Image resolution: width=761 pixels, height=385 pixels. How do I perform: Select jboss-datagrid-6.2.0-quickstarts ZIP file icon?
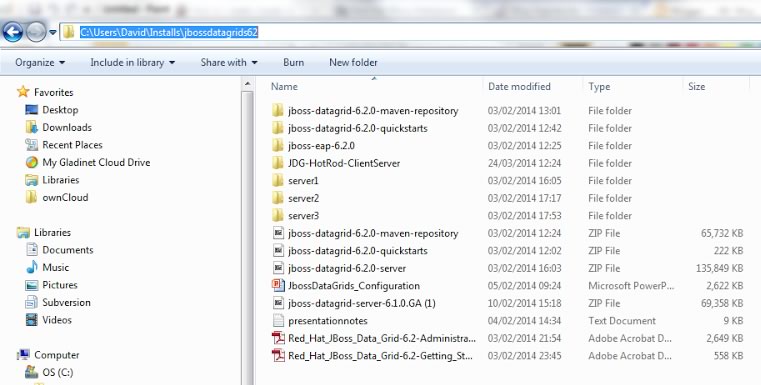[x=278, y=251]
